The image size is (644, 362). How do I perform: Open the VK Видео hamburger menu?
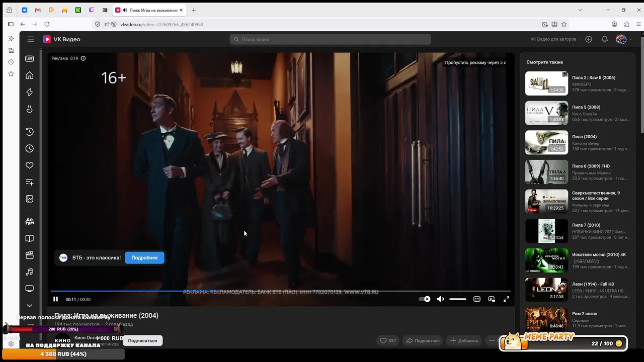coord(31,39)
